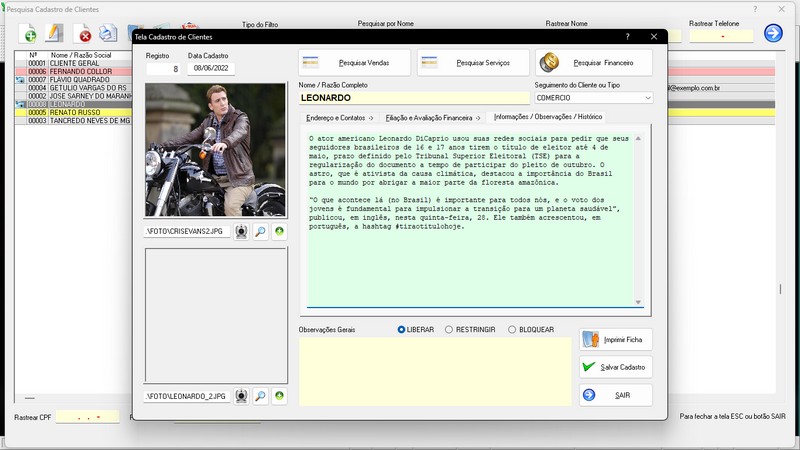
Task: Click the photo icon on the LEONARDO row
Action: click(x=20, y=104)
